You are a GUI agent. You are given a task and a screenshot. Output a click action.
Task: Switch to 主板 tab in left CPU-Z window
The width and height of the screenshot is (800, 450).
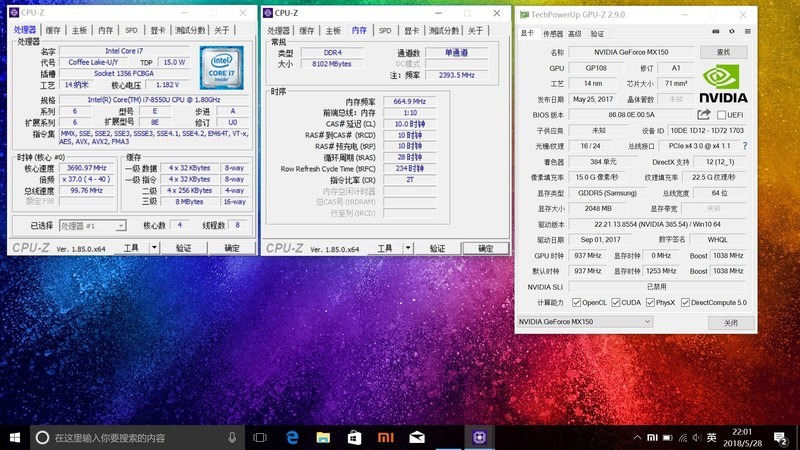(79, 30)
